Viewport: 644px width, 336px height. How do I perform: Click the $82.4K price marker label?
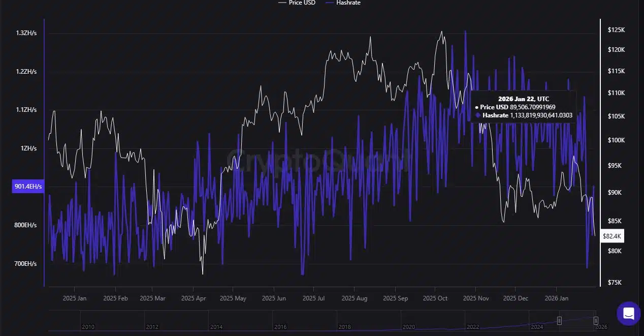[611, 236]
